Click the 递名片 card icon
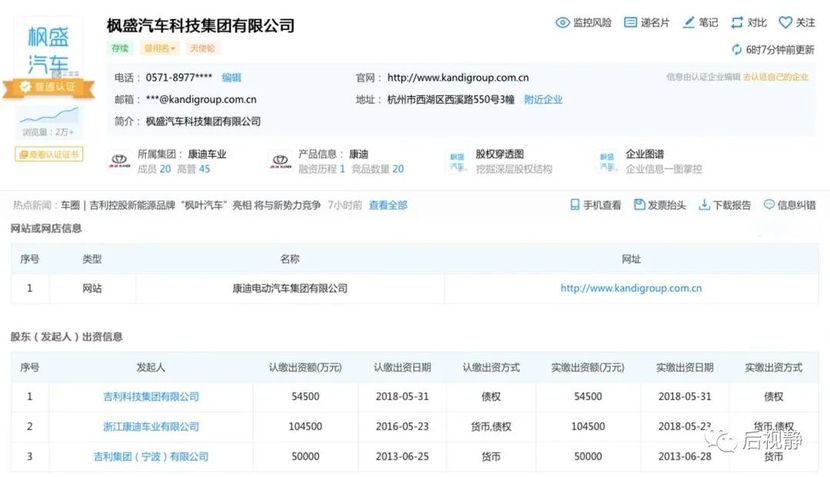The height and width of the screenshot is (477, 830). click(630, 22)
